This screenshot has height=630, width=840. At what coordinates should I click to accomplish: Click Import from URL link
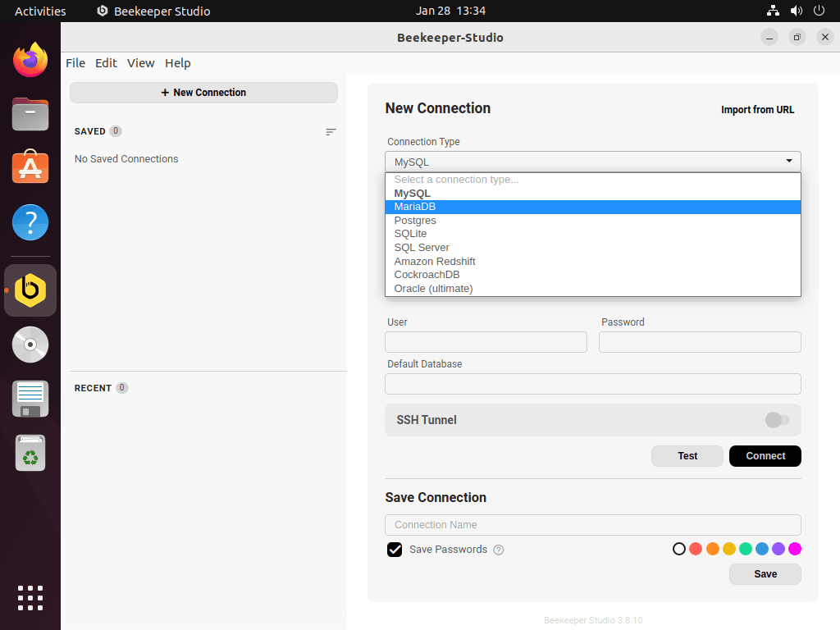[x=757, y=110]
